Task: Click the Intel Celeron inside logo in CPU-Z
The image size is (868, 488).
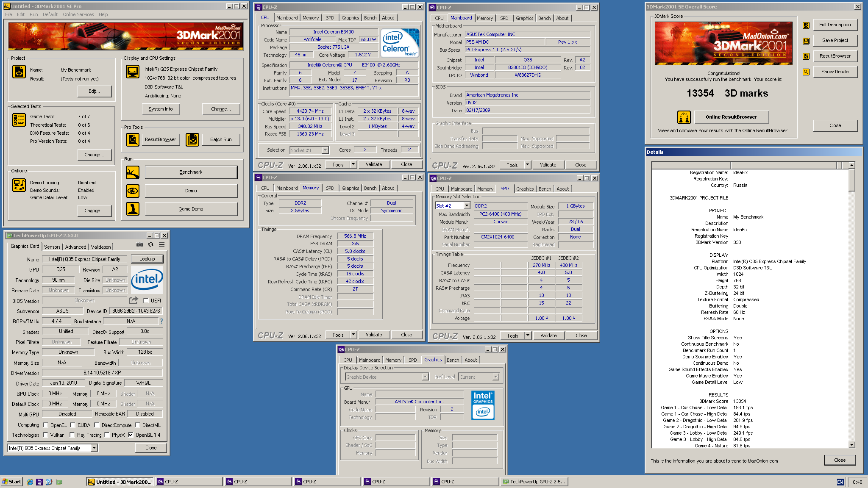Action: (400, 43)
